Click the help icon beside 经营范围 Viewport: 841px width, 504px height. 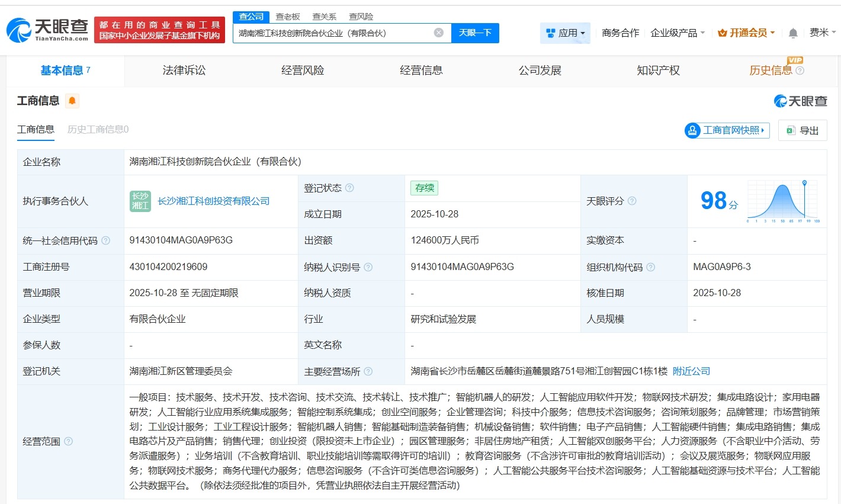(70, 442)
